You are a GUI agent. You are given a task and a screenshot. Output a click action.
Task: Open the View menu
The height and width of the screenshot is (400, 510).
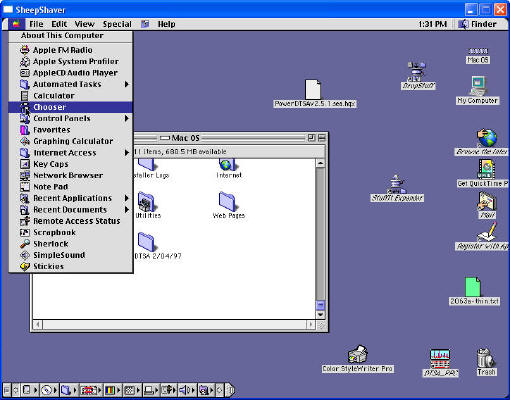[x=84, y=24]
